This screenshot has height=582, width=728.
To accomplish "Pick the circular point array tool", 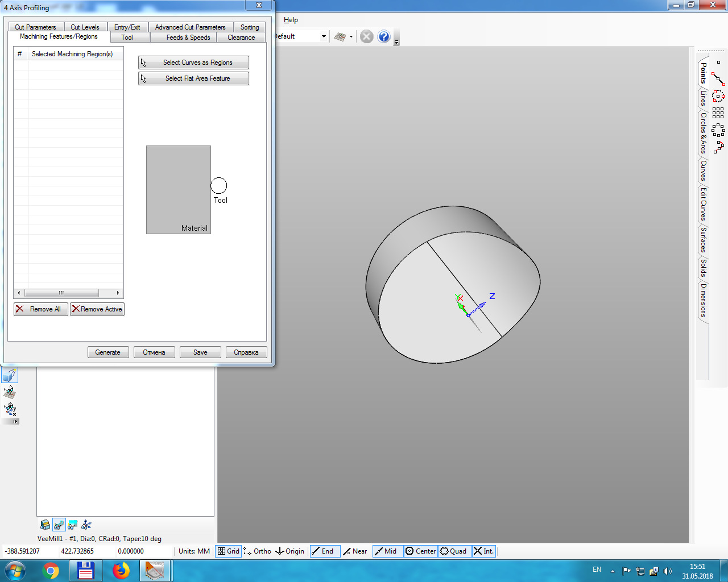I will pyautogui.click(x=718, y=130).
